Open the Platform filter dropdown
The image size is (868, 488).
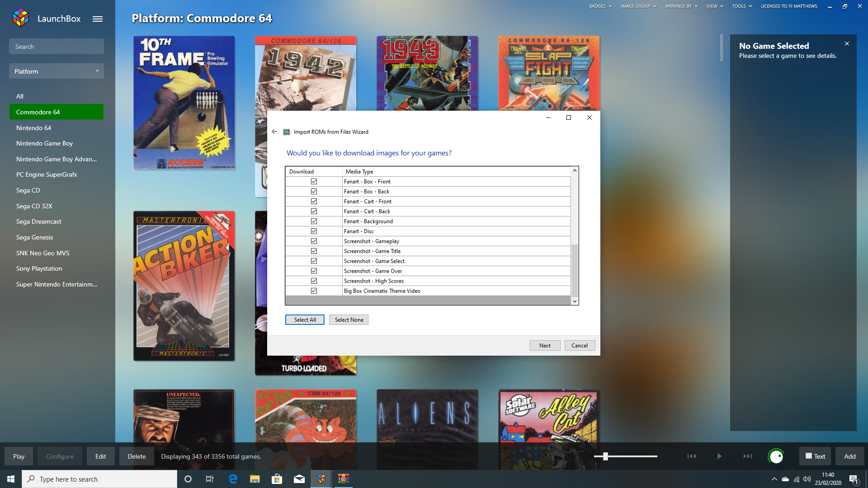point(57,71)
